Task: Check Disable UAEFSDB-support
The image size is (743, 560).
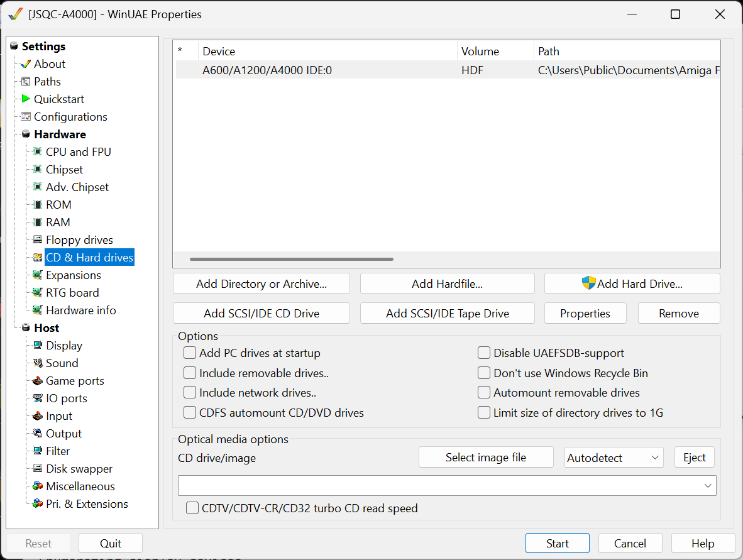Action: click(484, 353)
